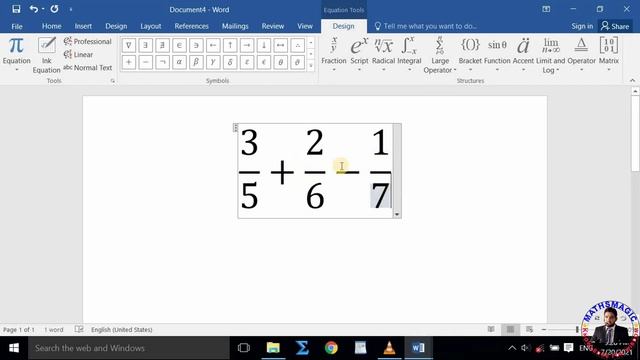This screenshot has height=360, width=640.
Task: Insert the 'there exists' ∃ symbol
Action: 145,45
